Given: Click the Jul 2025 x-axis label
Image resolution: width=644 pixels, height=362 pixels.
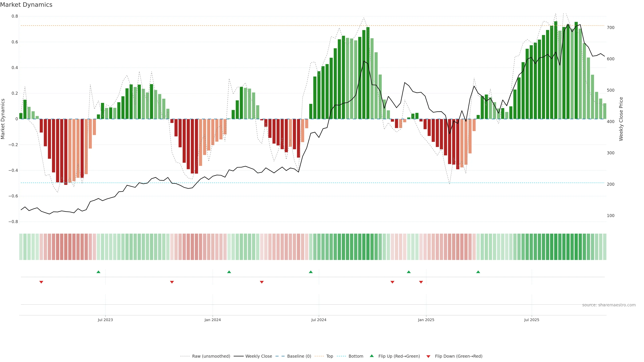Looking at the screenshot, I should (x=531, y=320).
